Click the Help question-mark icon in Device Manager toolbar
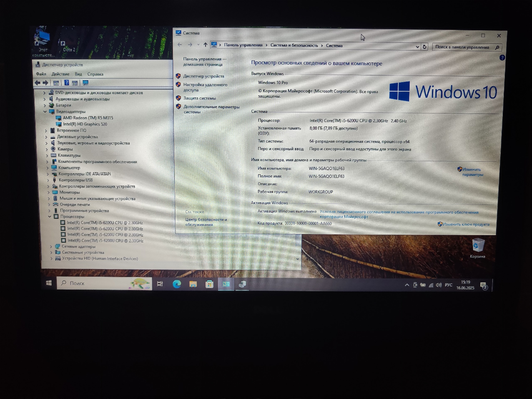Image resolution: width=532 pixels, height=399 pixels. click(67, 83)
